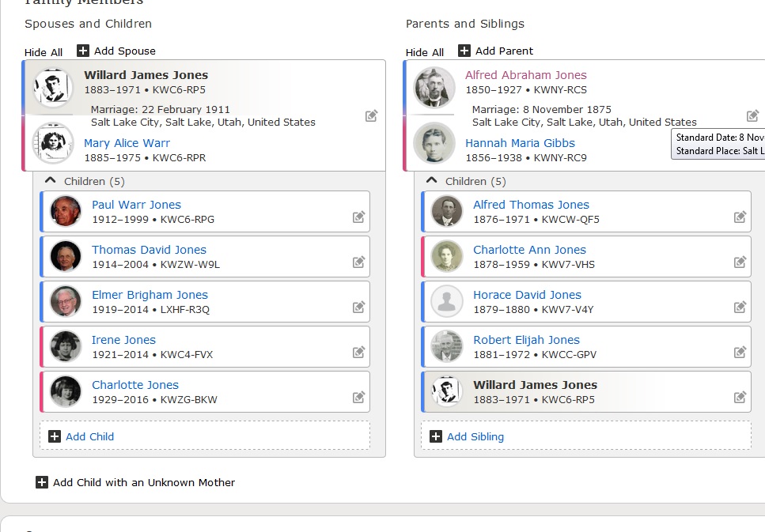The image size is (765, 532).
Task: Edit Paul Warr Jones child relationship
Action: [x=358, y=217]
